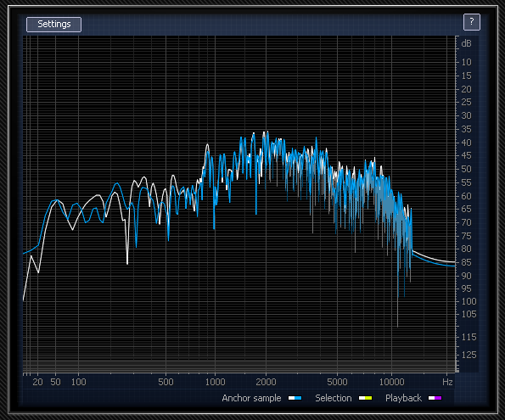Click the 10 dB scale label
The height and width of the screenshot is (420, 505).
[466, 62]
